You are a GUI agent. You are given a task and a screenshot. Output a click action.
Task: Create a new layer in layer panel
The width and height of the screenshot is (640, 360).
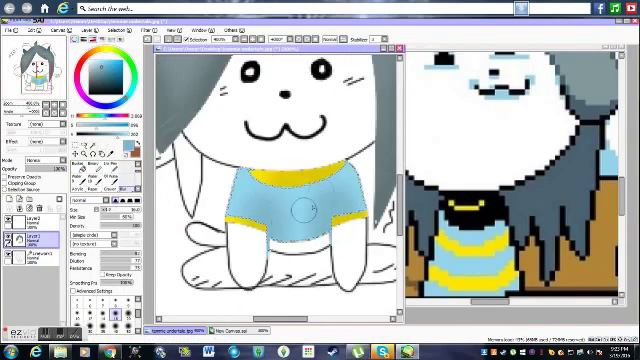pos(9,199)
